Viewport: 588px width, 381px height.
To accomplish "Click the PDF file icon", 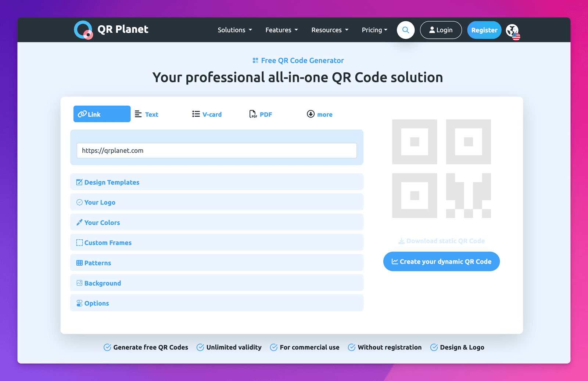I will 253,114.
